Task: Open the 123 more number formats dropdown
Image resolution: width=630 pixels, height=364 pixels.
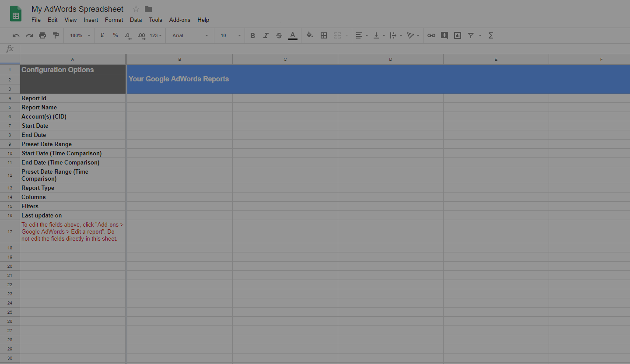Action: pyautogui.click(x=156, y=35)
